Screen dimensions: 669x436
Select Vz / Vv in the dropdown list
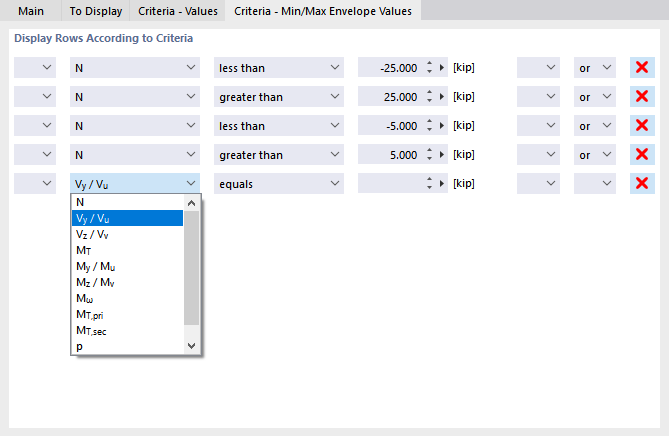click(128, 234)
